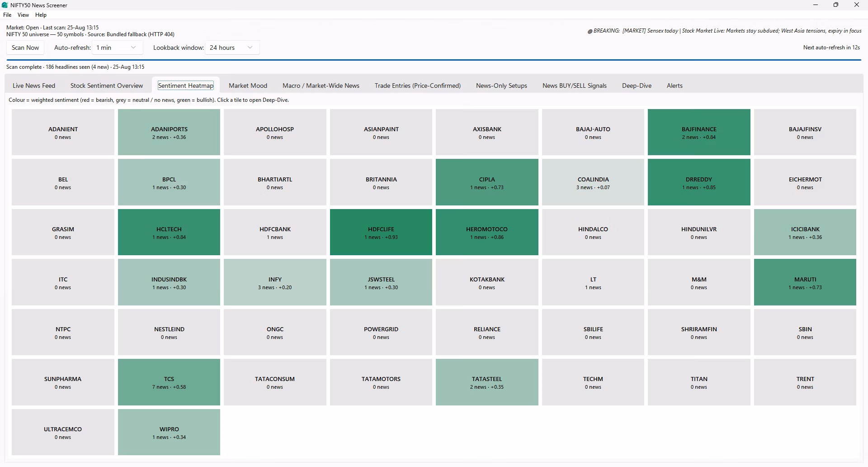The image size is (868, 467).
Task: Open the File menu
Action: coord(7,15)
